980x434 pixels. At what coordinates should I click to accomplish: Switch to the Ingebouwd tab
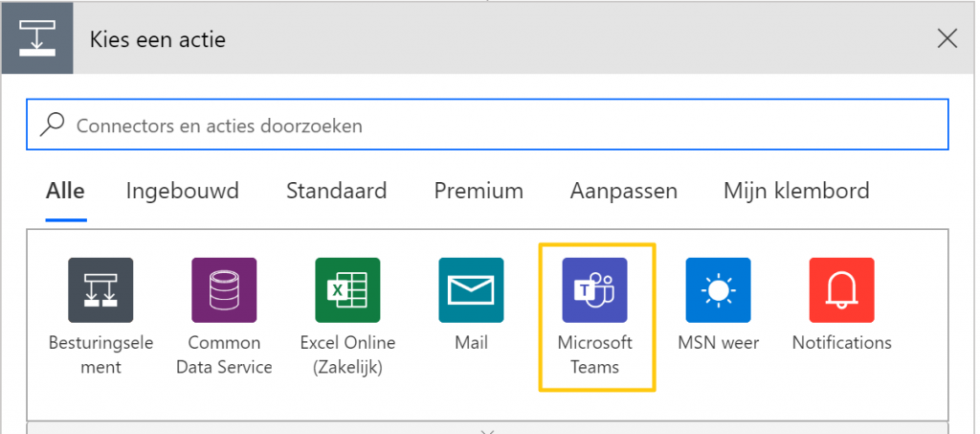[x=183, y=190]
